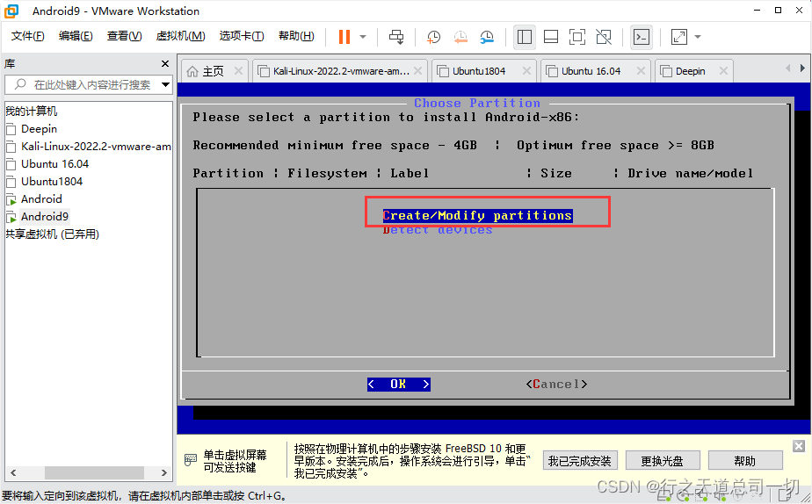Viewport: 812px width, 504px height.
Task: Close the Ubuntu1804 tab
Action: [x=526, y=71]
